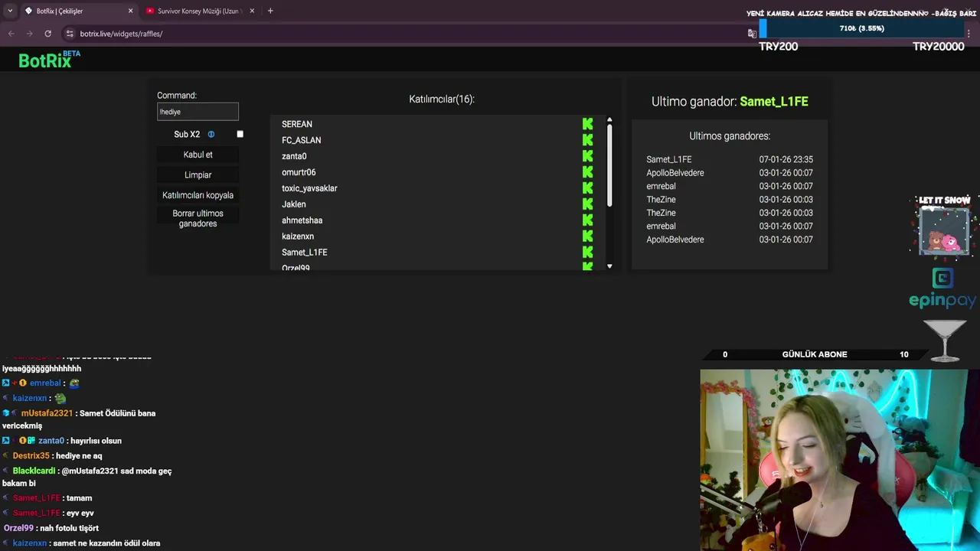Open a new browser tab
The image size is (980, 551).
click(x=270, y=11)
